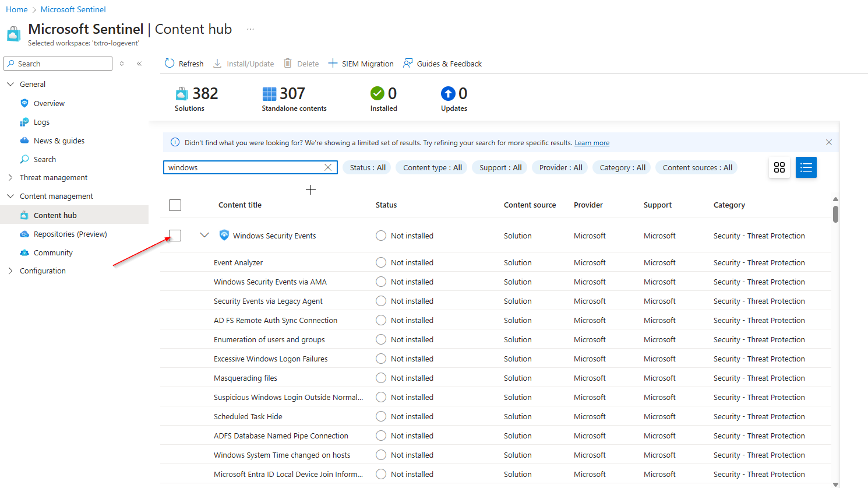
Task: Open the Status filter dropdown
Action: coord(368,167)
